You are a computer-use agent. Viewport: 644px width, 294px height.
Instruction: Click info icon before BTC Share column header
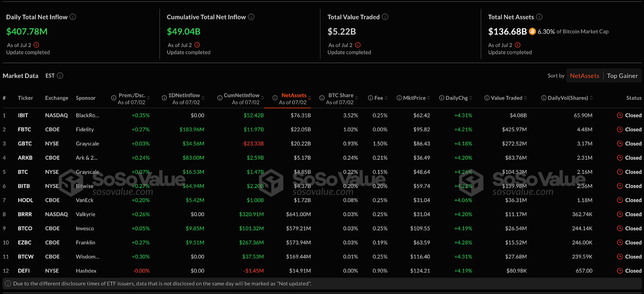pos(322,98)
